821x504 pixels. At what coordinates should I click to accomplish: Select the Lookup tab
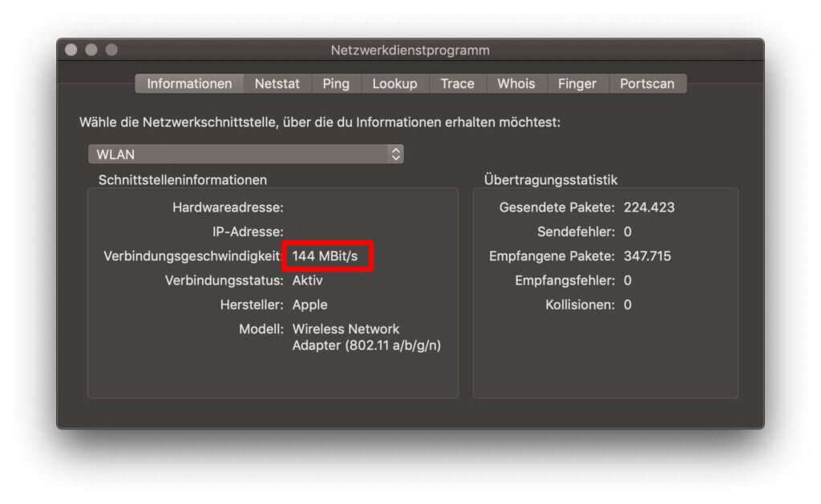click(395, 83)
